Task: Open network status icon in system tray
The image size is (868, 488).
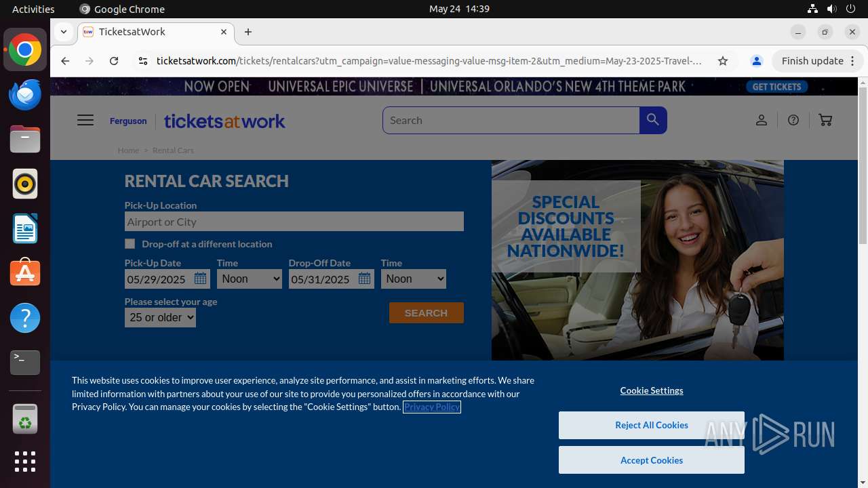Action: click(812, 9)
